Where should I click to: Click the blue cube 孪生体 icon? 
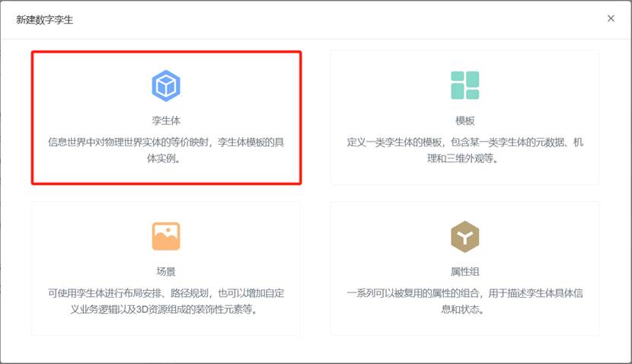tap(166, 85)
